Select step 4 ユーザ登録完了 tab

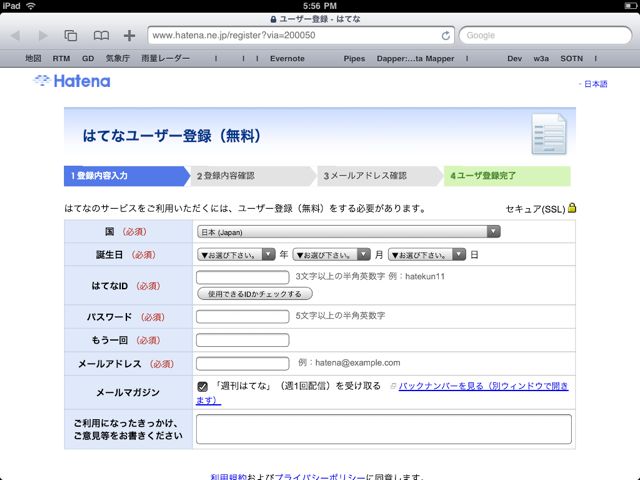pyautogui.click(x=507, y=176)
